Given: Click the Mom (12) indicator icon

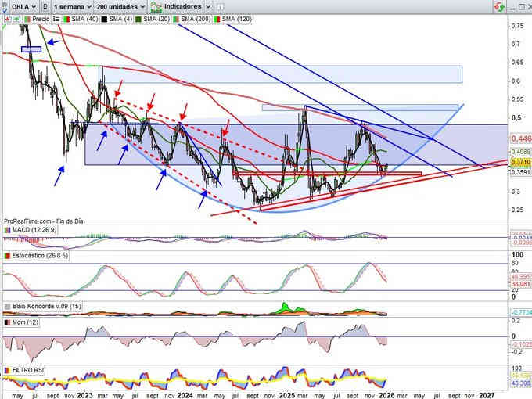Looking at the screenshot, I should pyautogui.click(x=6, y=322).
